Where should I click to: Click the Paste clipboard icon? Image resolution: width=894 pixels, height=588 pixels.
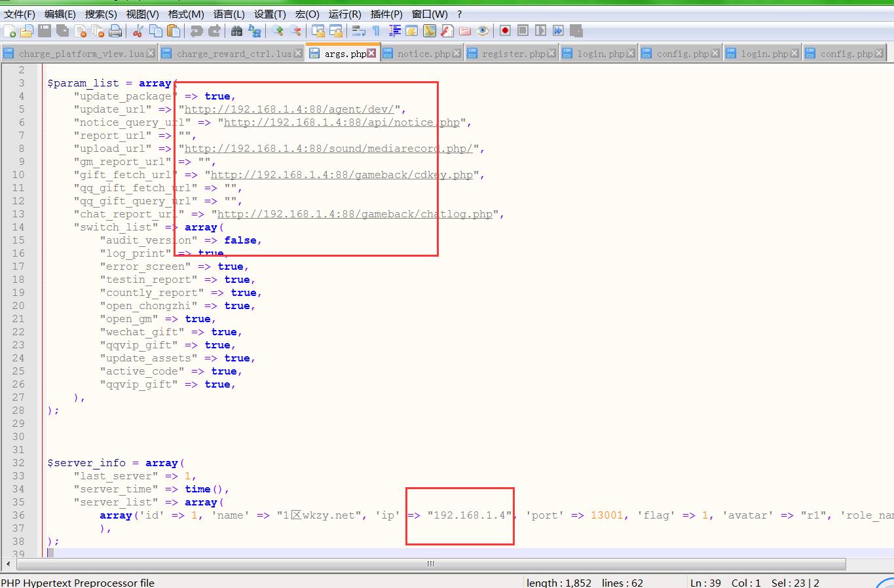174,31
